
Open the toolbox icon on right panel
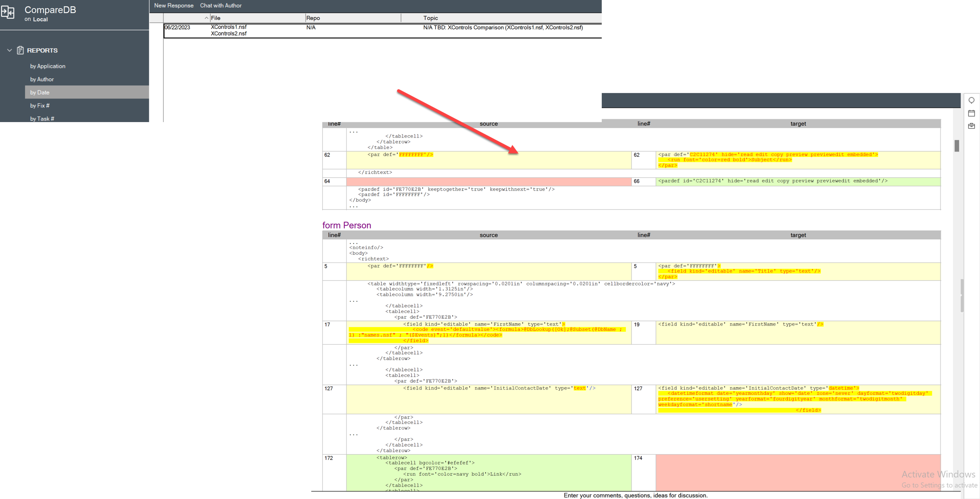[971, 126]
